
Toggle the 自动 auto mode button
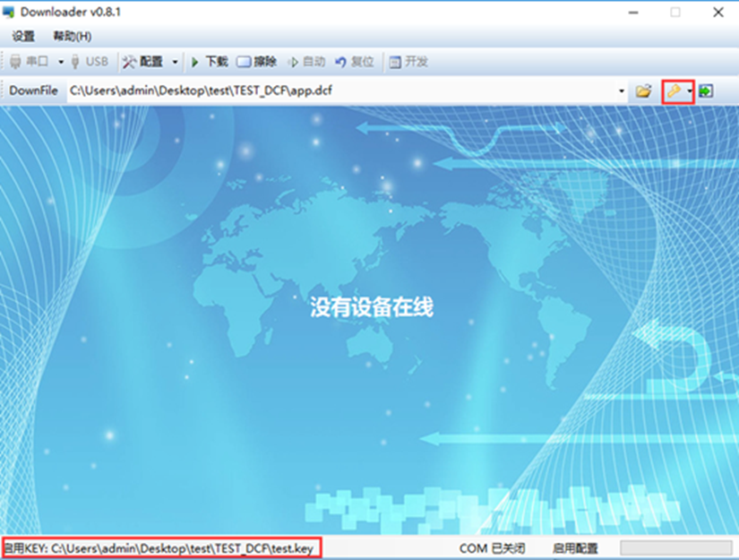click(x=306, y=62)
